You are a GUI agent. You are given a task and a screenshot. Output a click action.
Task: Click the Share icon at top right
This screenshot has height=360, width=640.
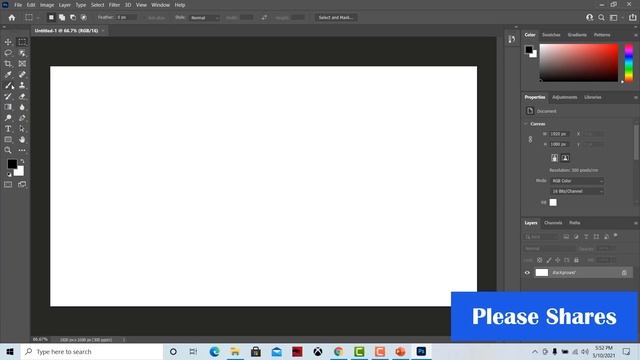pos(632,18)
